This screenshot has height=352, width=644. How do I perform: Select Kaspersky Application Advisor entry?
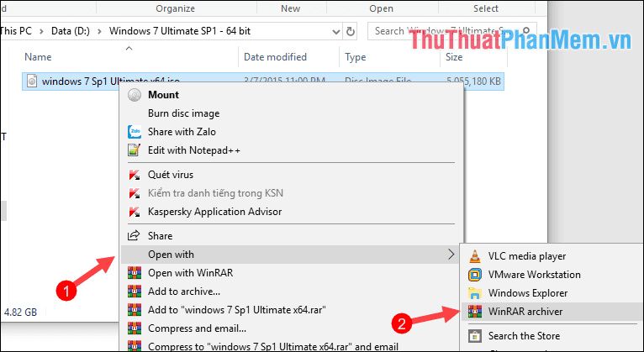pyautogui.click(x=214, y=212)
